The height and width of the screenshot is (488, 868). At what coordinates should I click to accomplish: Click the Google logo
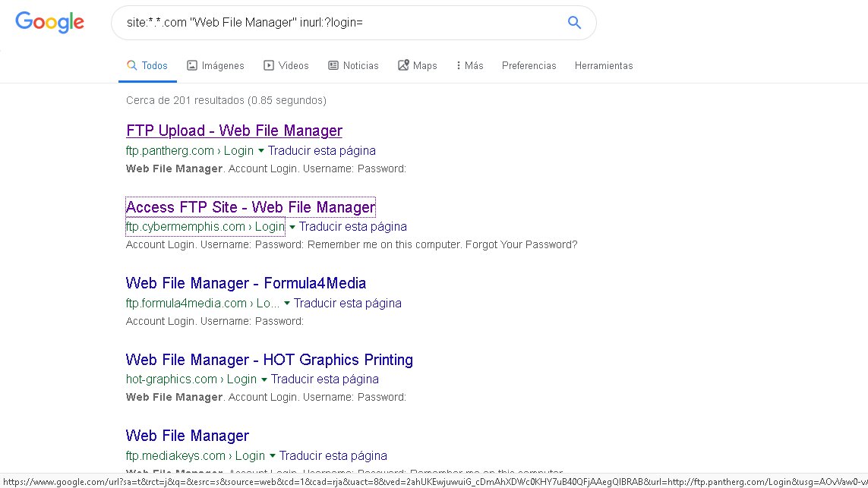(x=50, y=22)
